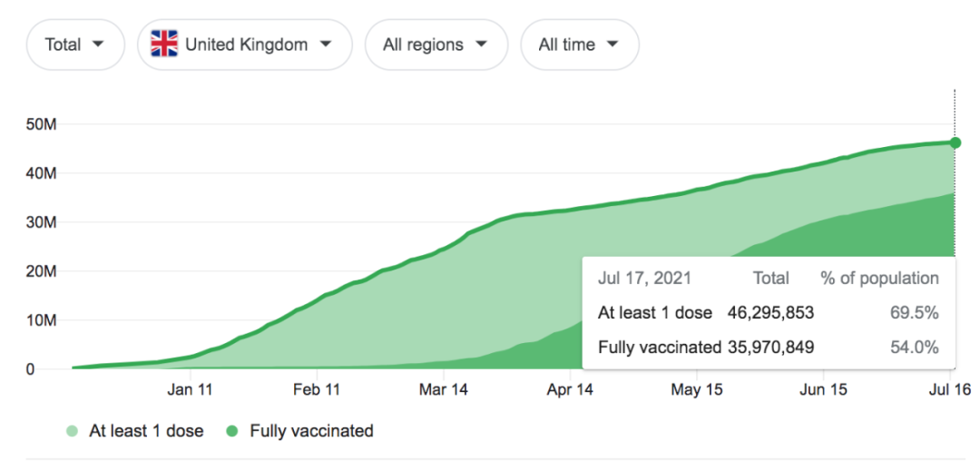Click the Mar 14 date on x-axis

[x=444, y=390]
